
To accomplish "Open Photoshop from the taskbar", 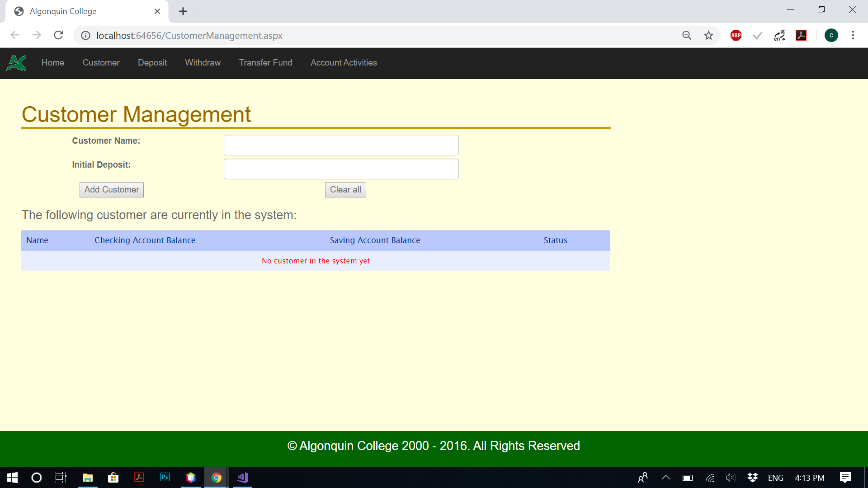I will click(x=165, y=478).
